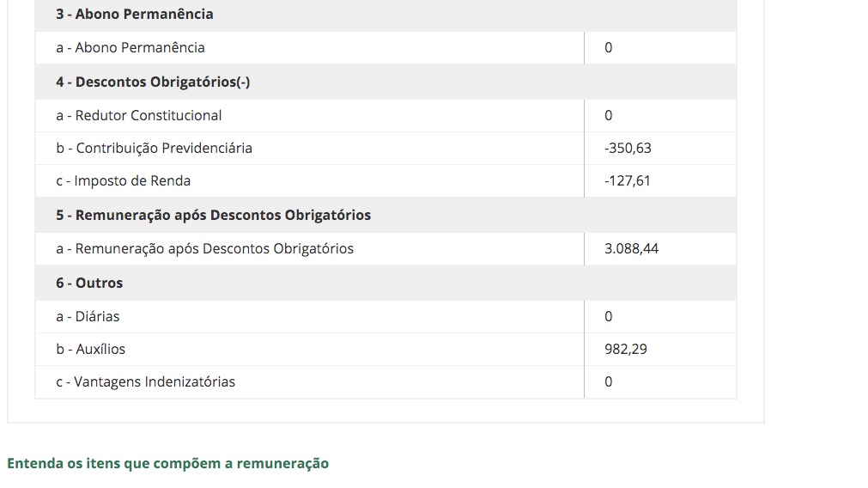Select the 982,29 value cell
The height and width of the screenshot is (488, 868).
(x=660, y=349)
